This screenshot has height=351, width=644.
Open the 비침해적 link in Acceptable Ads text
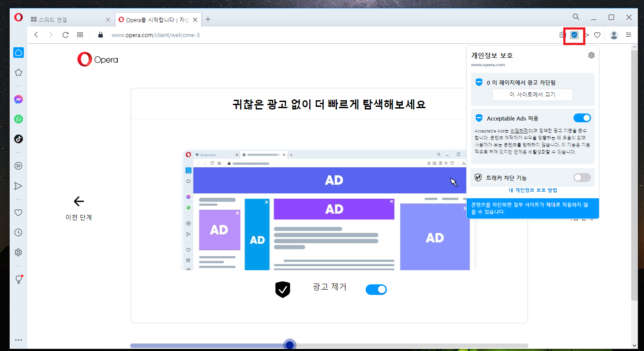(x=519, y=131)
